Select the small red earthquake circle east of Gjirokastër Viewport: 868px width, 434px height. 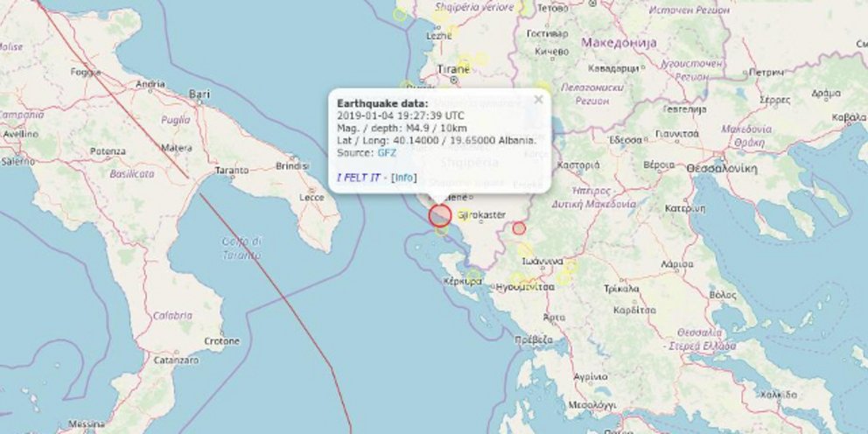(x=519, y=228)
